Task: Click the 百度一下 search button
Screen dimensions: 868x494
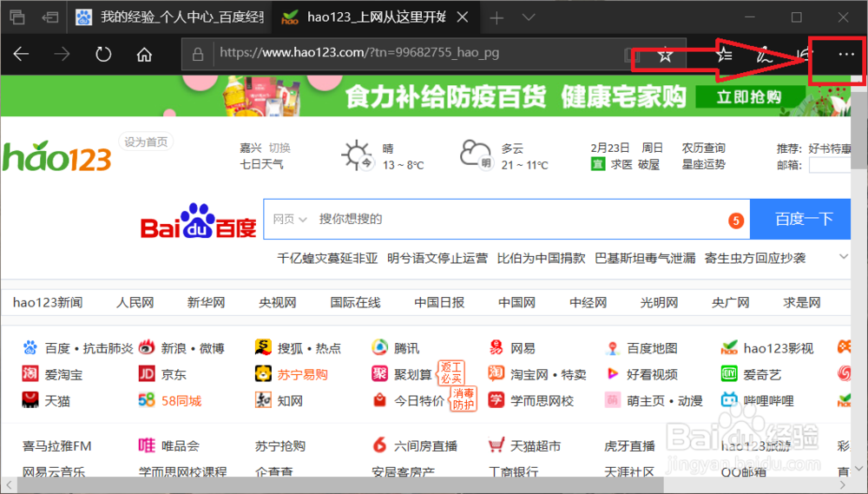Action: pos(800,220)
